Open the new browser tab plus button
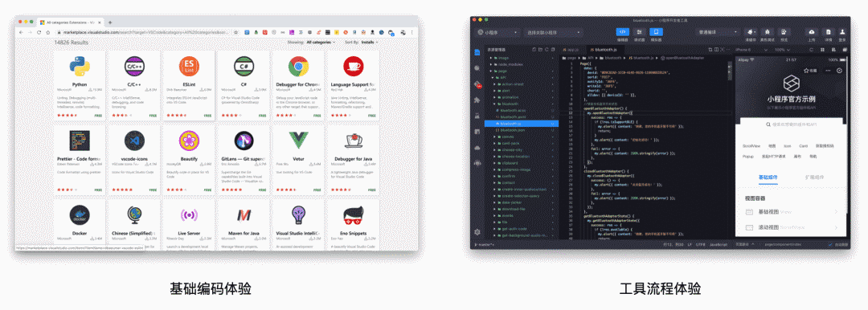This screenshot has width=868, height=310. pos(110,22)
